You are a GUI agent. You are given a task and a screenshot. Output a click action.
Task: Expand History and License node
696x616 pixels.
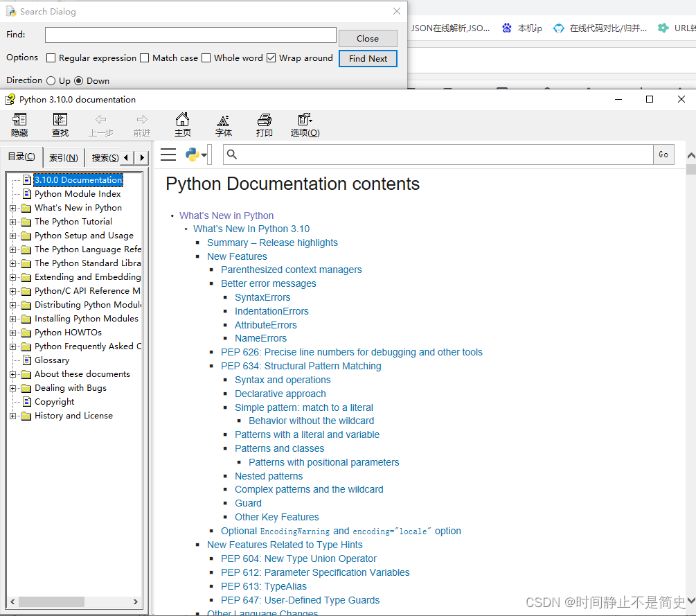[13, 416]
